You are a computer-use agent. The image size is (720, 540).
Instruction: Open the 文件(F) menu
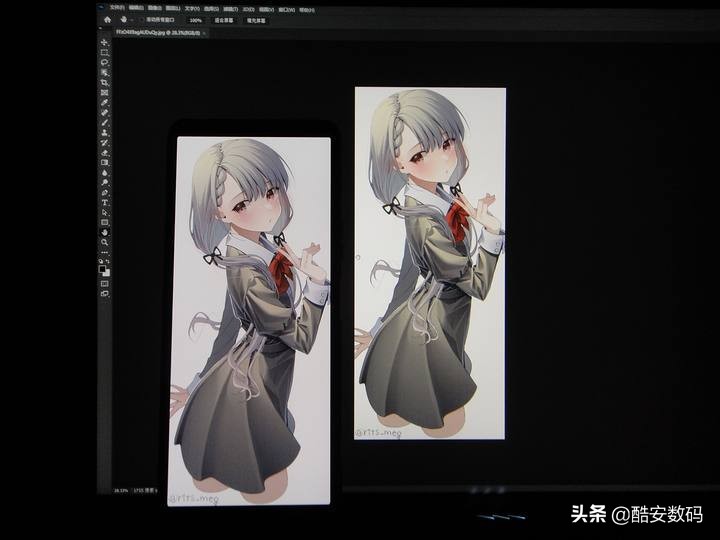(118, 8)
